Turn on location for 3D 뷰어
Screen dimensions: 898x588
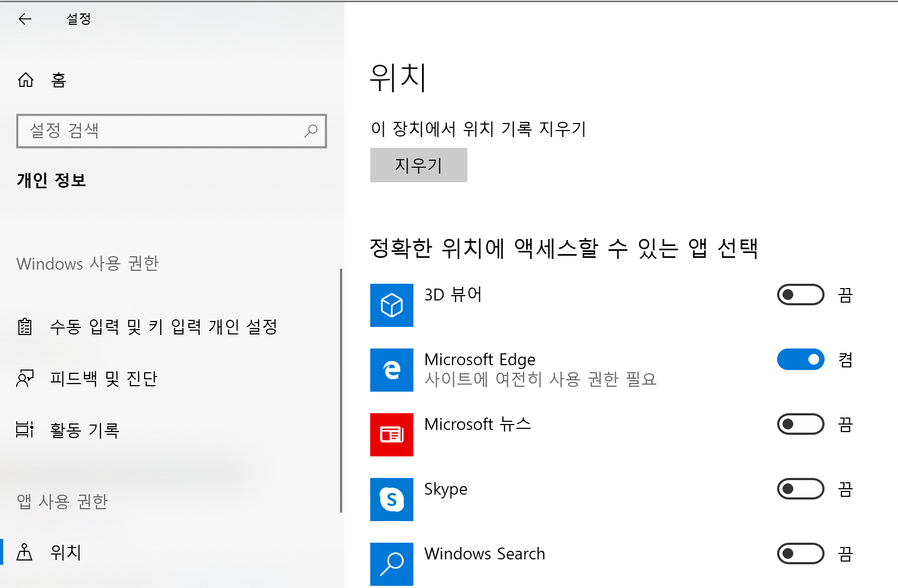801,295
